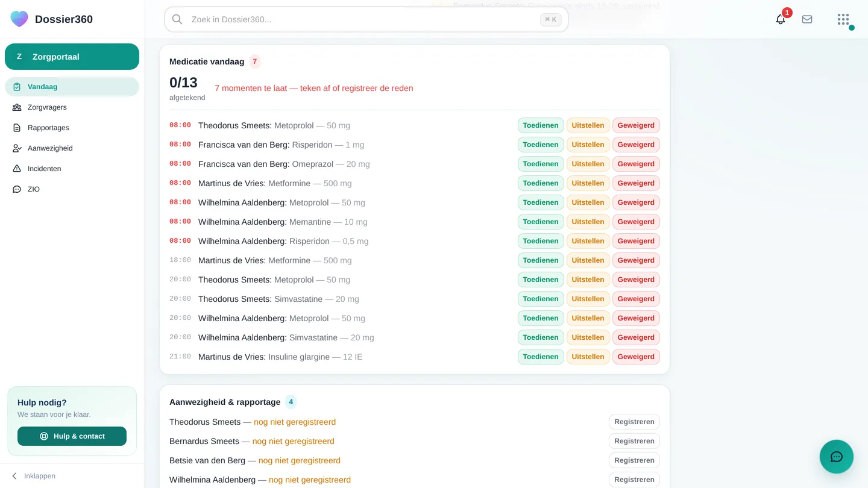The image size is (868, 488).
Task: Open Rapportages section
Action: click(x=72, y=128)
